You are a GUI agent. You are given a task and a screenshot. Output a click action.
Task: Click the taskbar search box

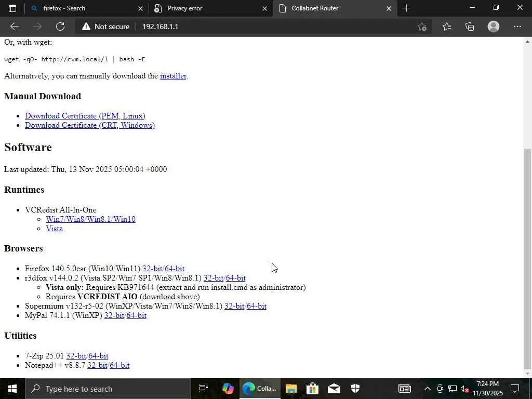[x=108, y=389]
